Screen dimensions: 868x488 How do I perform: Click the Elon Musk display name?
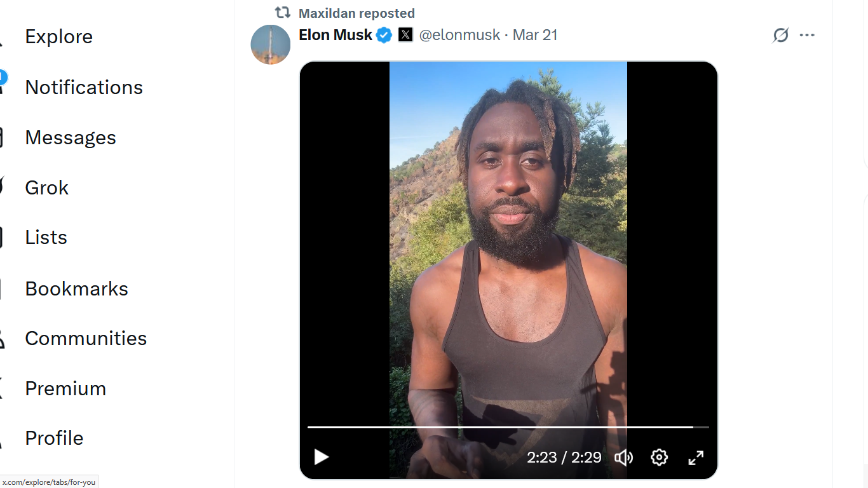(x=336, y=36)
